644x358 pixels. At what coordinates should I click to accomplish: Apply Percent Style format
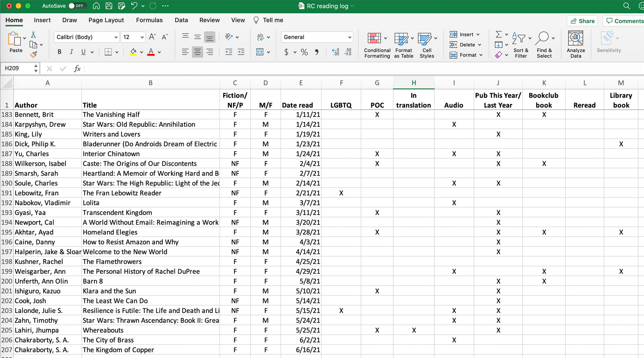pyautogui.click(x=304, y=52)
